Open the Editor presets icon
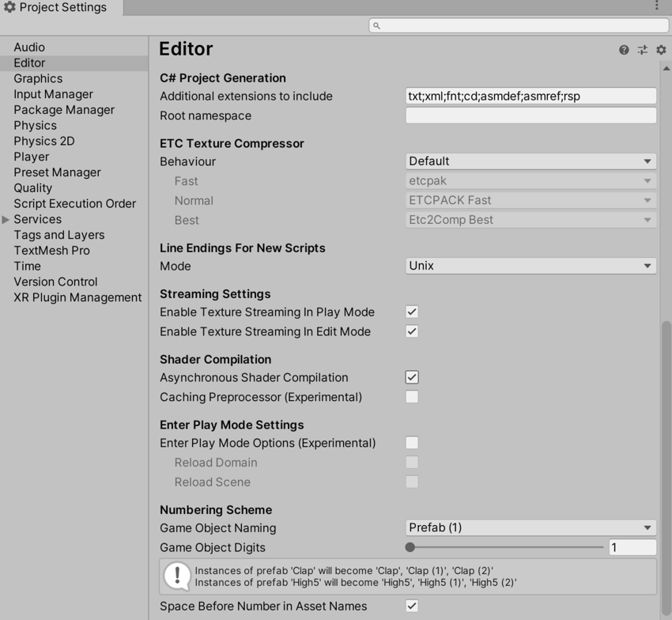This screenshot has height=620, width=672. click(x=644, y=49)
